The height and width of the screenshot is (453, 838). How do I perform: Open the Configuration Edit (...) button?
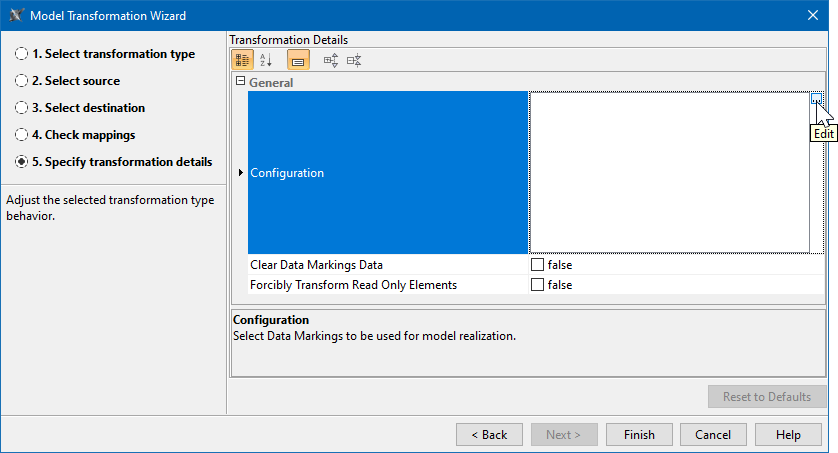click(816, 99)
